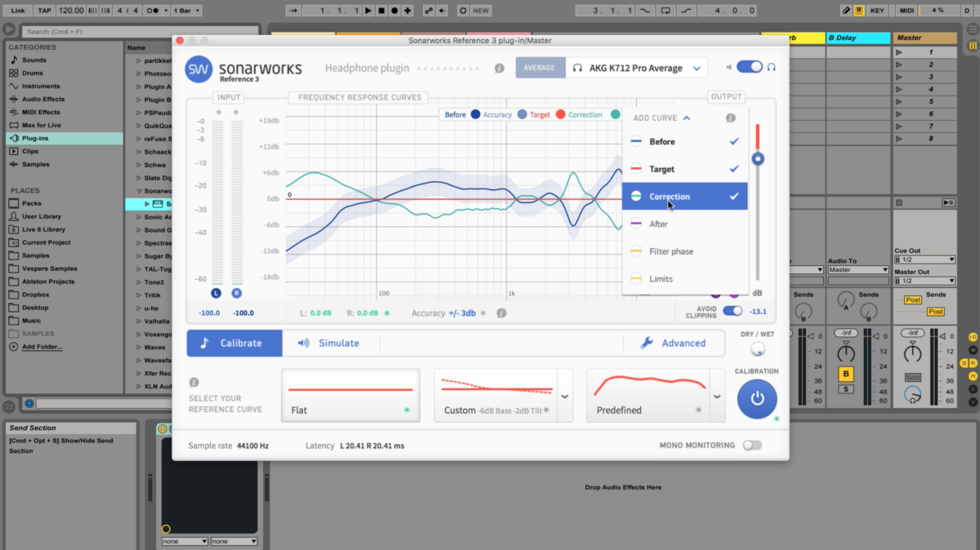Viewport: 980px width, 550px height.
Task: Open the Predefined reference curve dropdown arrow
Action: pyautogui.click(x=716, y=397)
